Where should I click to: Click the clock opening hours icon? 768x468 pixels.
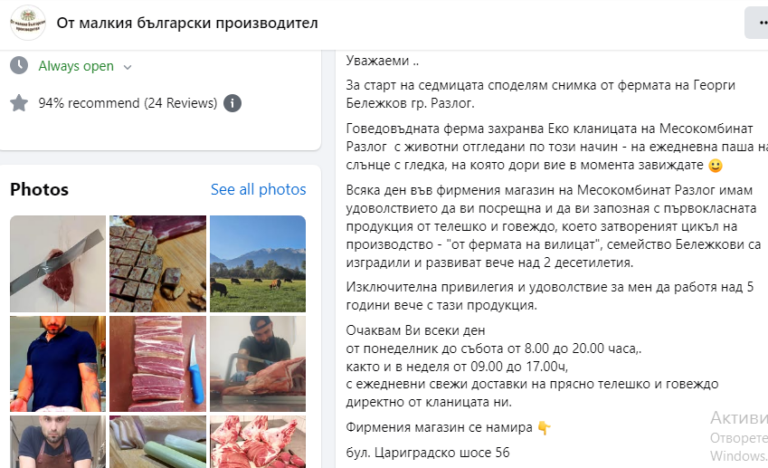(x=19, y=65)
